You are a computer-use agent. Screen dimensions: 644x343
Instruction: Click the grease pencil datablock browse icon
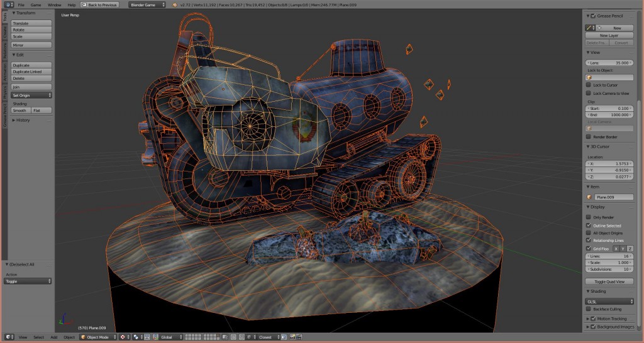[590, 28]
